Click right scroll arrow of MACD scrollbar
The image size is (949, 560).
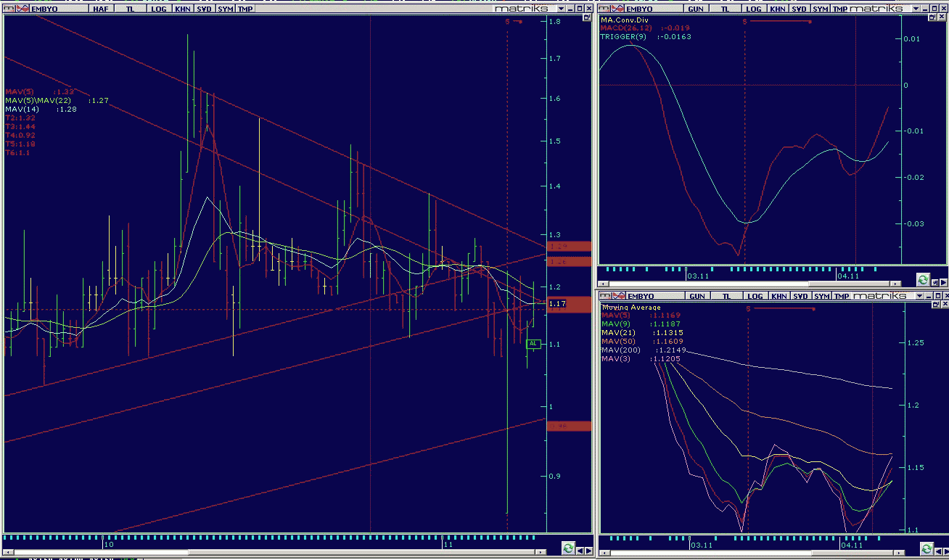tap(895, 284)
